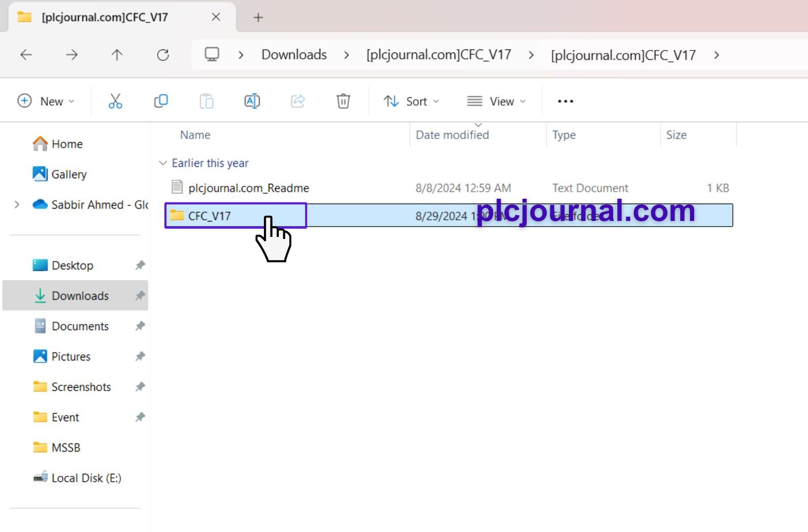
Task: Select the CFC_V17 folder row
Action: [449, 215]
